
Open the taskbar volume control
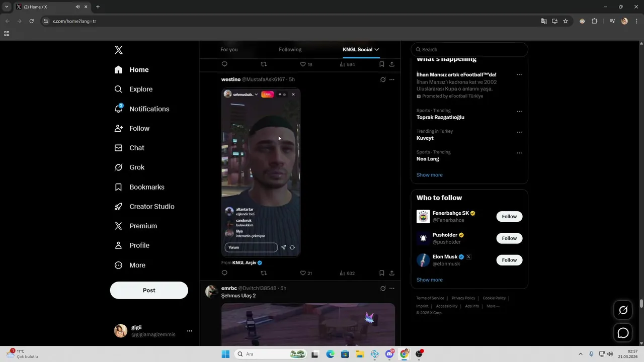click(610, 354)
